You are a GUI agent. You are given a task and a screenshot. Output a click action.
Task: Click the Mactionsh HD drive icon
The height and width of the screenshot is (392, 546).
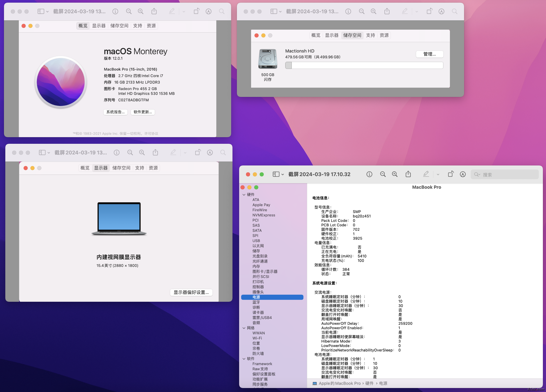pyautogui.click(x=268, y=59)
